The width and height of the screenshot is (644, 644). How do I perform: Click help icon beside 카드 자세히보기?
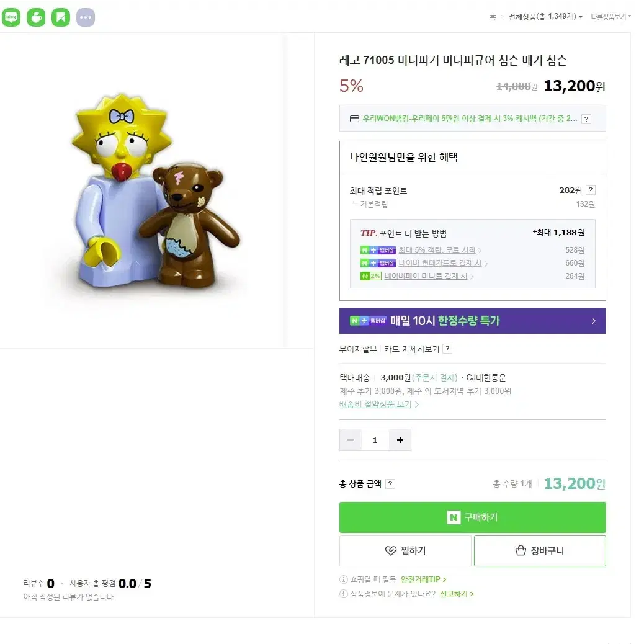pos(447,349)
